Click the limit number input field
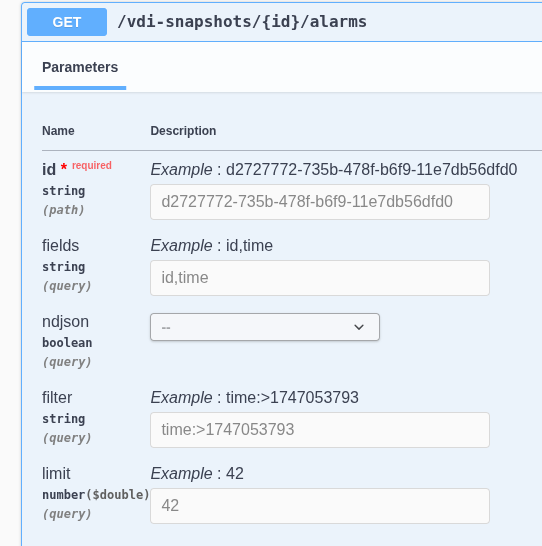This screenshot has height=546, width=542. click(320, 506)
